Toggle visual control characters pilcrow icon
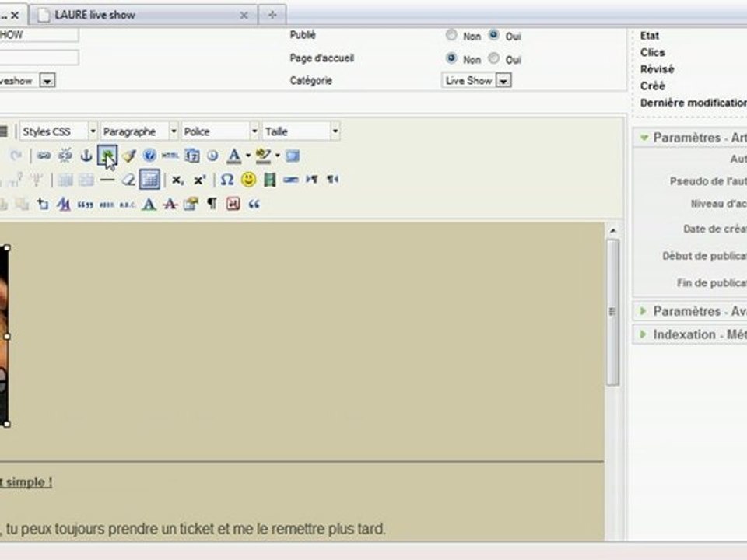 212,204
